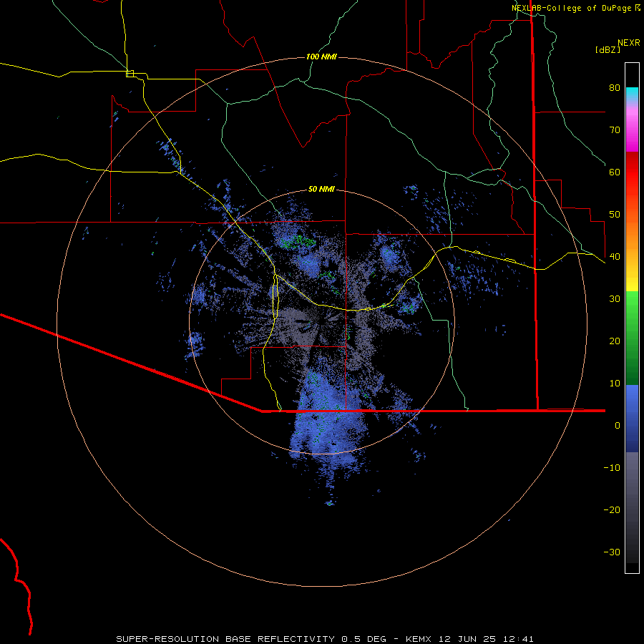
Task: Click the -30 value on the dBZ scale
Action: [612, 552]
